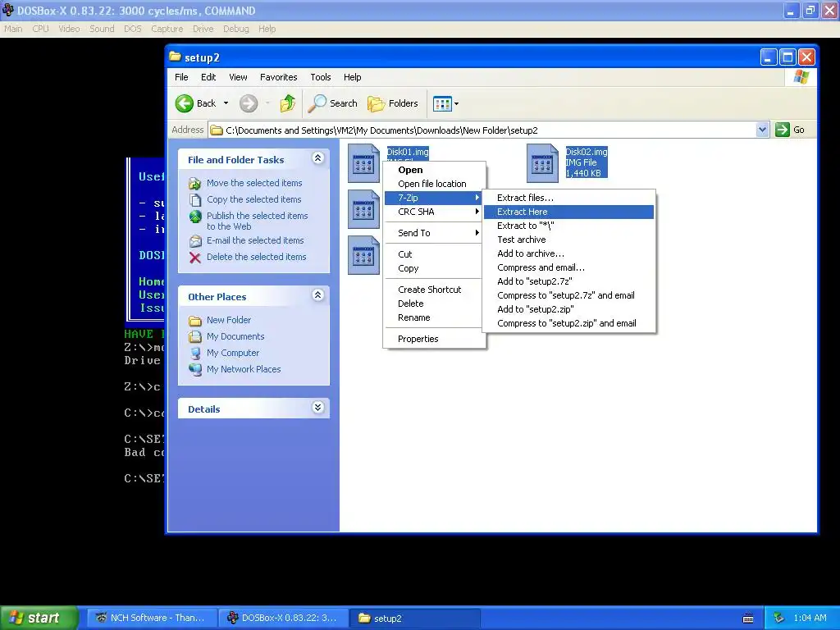Image resolution: width=840 pixels, height=630 pixels.
Task: Click the copy items page icon
Action: [195, 200]
